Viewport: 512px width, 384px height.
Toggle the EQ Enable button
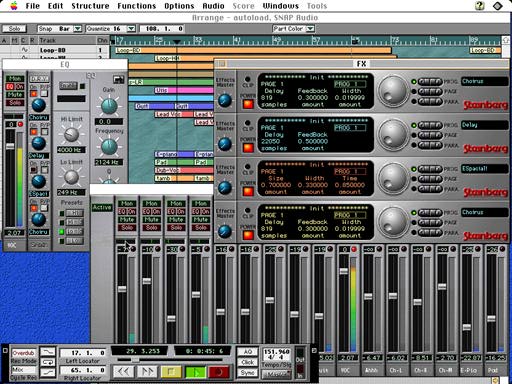(x=68, y=86)
